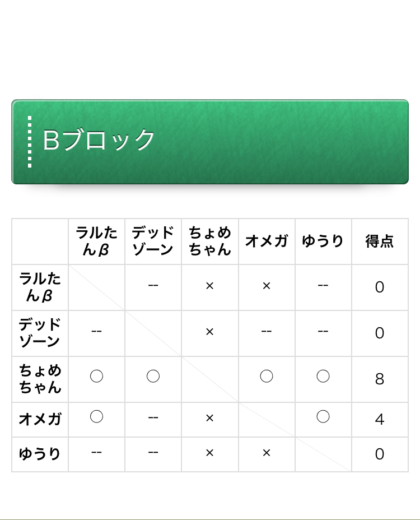This screenshot has height=520, width=420.
Task: Click score 0 in ゆうり row
Action: (380, 454)
